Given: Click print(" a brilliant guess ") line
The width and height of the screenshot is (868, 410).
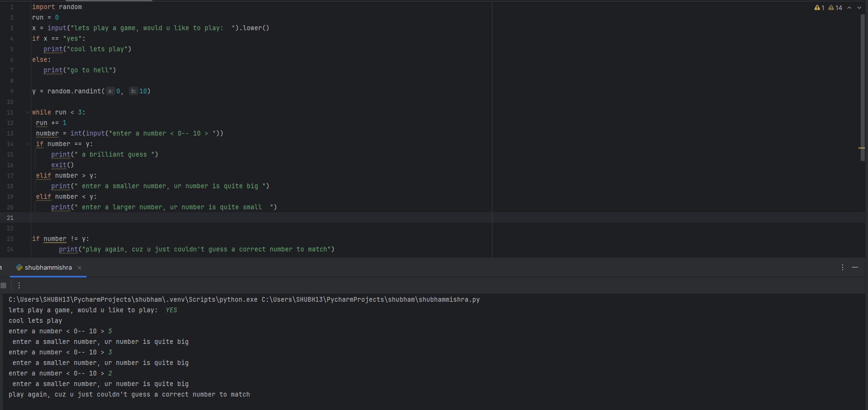Looking at the screenshot, I should [104, 155].
